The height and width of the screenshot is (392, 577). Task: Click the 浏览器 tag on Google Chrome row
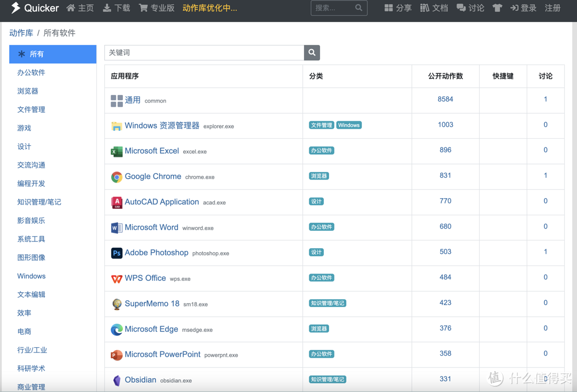tap(318, 176)
